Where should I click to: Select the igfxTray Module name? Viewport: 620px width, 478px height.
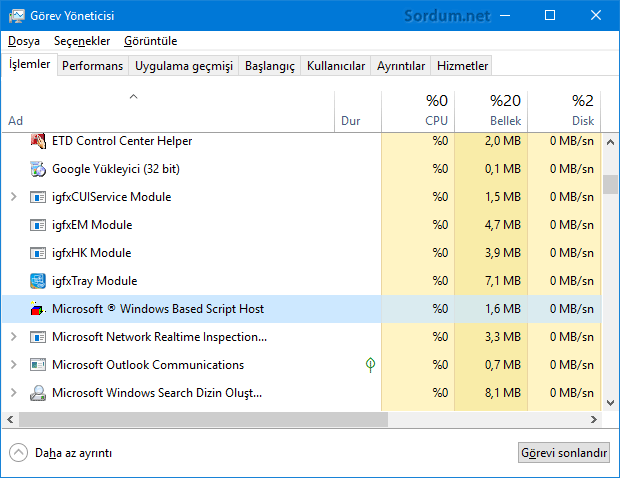click(95, 281)
